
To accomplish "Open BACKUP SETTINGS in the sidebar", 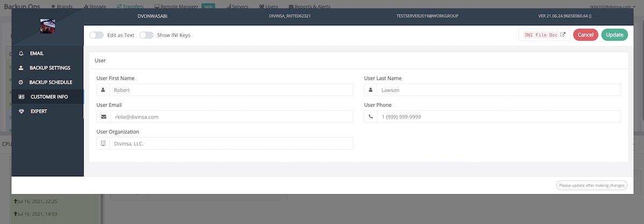I will click(47, 68).
